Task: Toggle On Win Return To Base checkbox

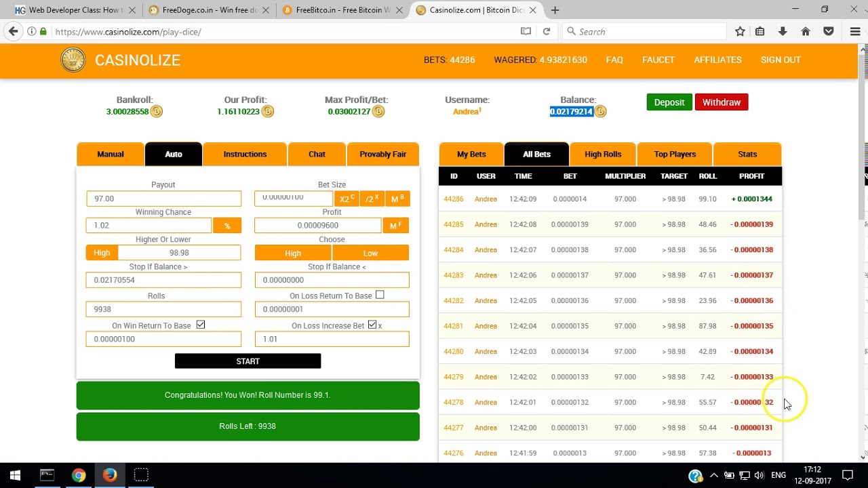Action: click(x=201, y=325)
